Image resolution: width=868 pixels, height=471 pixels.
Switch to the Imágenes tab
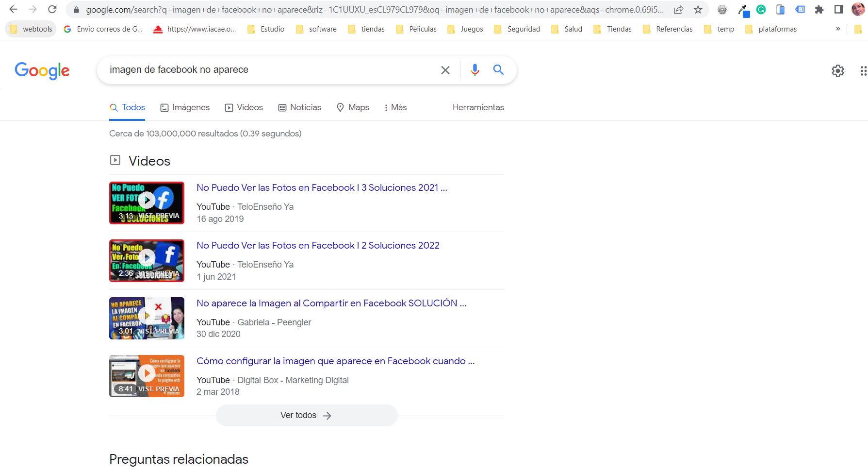[x=185, y=107]
